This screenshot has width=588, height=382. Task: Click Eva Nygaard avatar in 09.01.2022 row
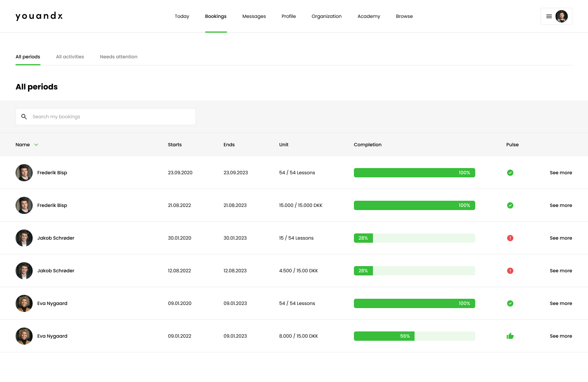(x=24, y=336)
